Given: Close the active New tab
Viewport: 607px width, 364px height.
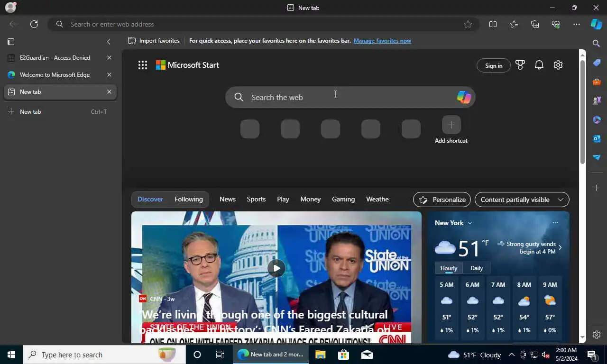Looking at the screenshot, I should point(109,92).
